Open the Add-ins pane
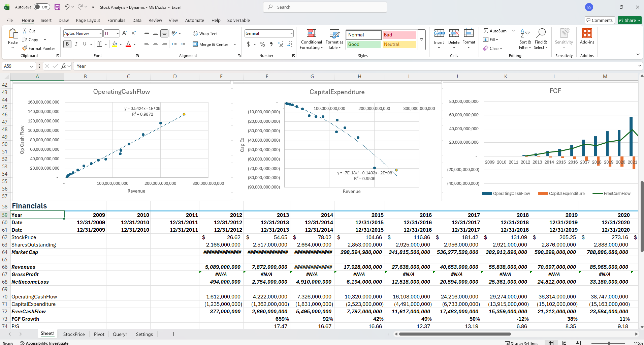 [x=587, y=36]
